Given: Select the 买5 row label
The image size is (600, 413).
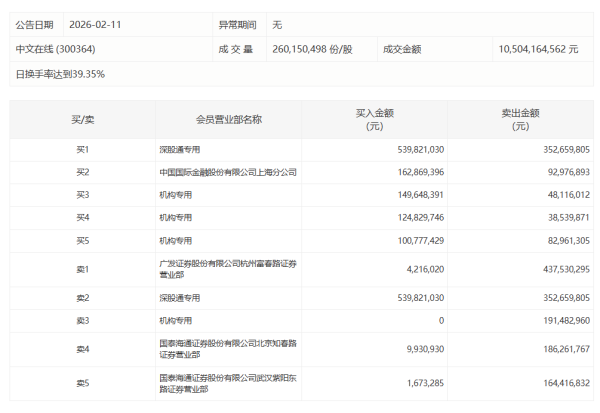Looking at the screenshot, I should click(x=83, y=241).
